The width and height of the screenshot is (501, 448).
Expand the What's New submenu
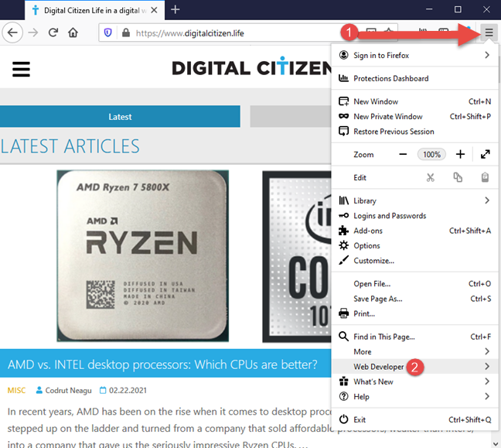(x=414, y=381)
